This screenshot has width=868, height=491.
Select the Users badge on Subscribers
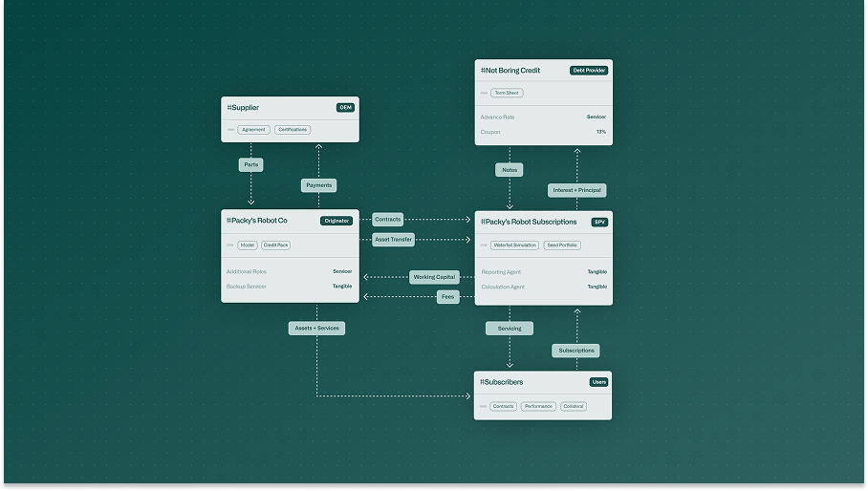coord(599,382)
